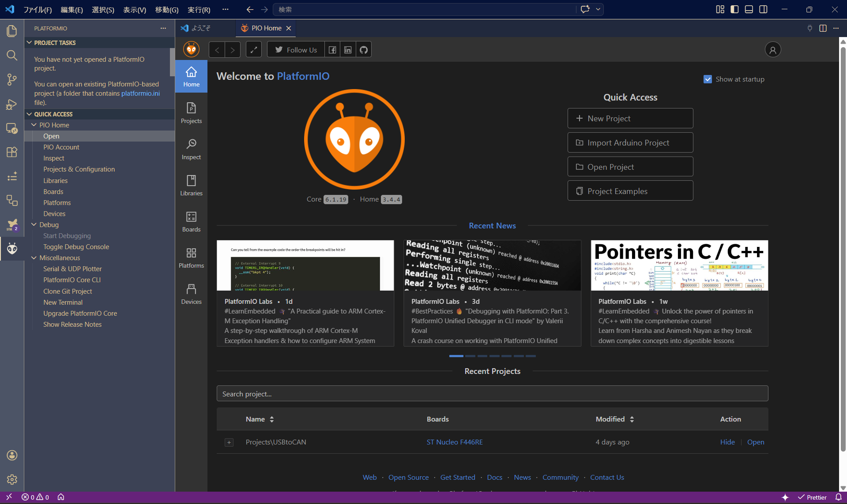The width and height of the screenshot is (847, 504).
Task: Click the LinkedIn icon in PIO toolbar
Action: (348, 50)
